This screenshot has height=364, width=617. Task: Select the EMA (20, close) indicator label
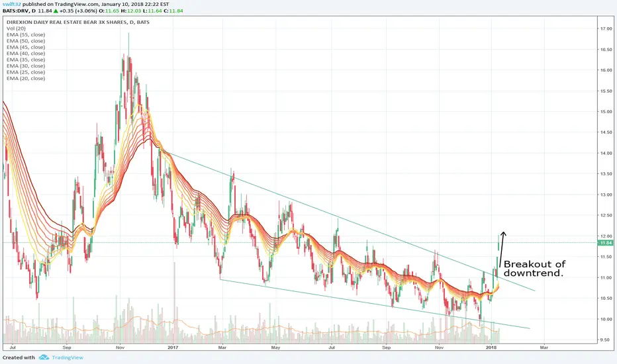click(26, 79)
